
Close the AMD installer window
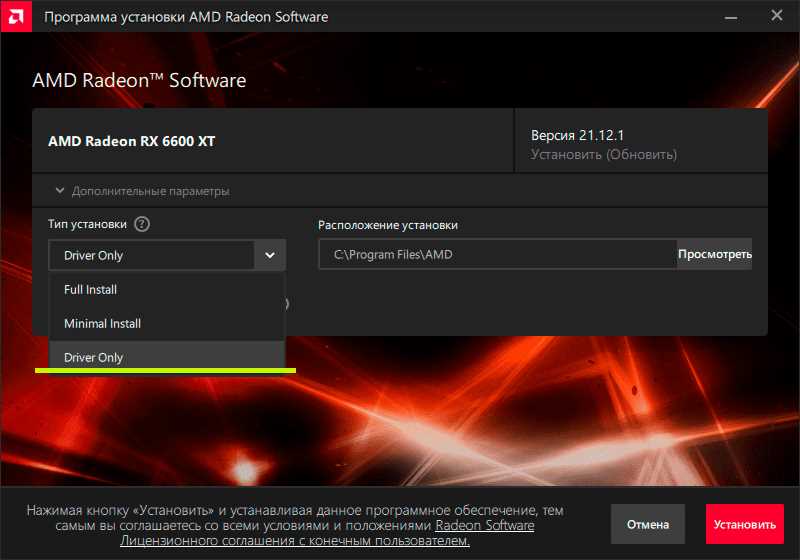[777, 16]
